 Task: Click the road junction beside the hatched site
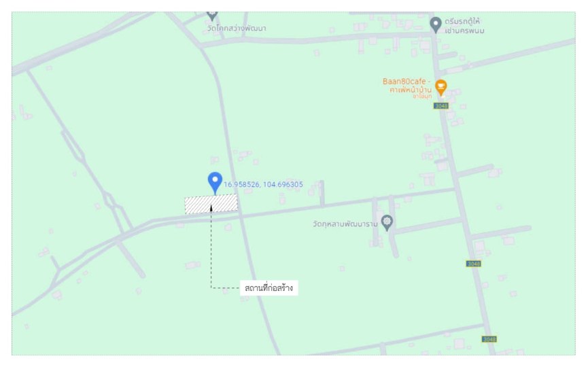[x=241, y=216]
